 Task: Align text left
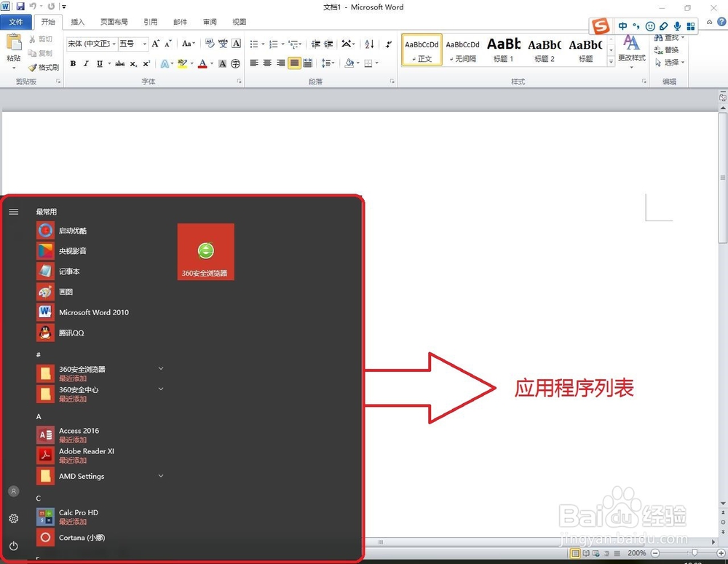254,63
